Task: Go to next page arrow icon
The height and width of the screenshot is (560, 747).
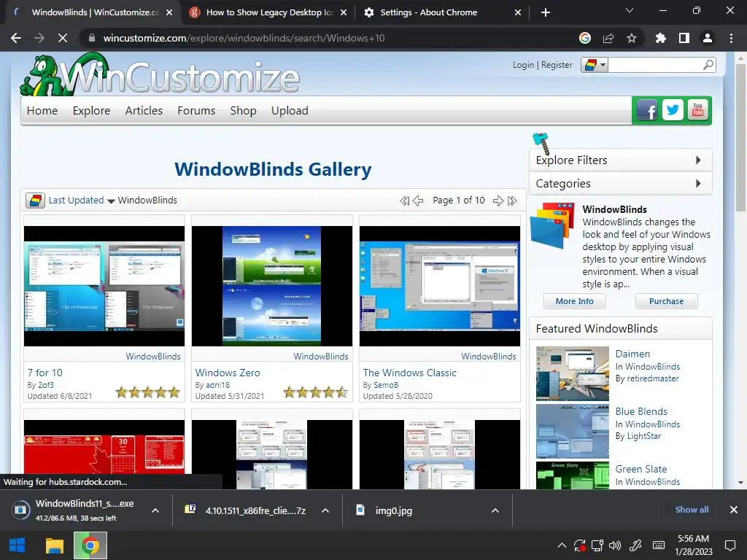Action: click(498, 201)
